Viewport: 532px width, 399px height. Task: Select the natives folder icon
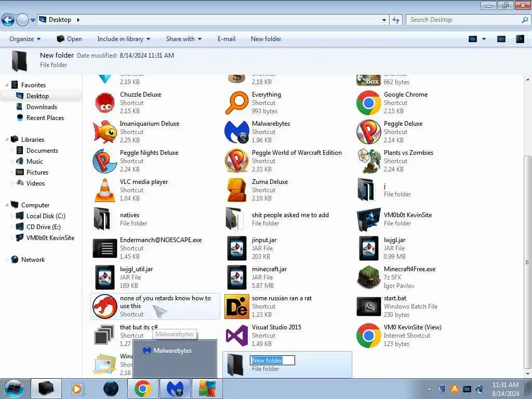tap(102, 219)
